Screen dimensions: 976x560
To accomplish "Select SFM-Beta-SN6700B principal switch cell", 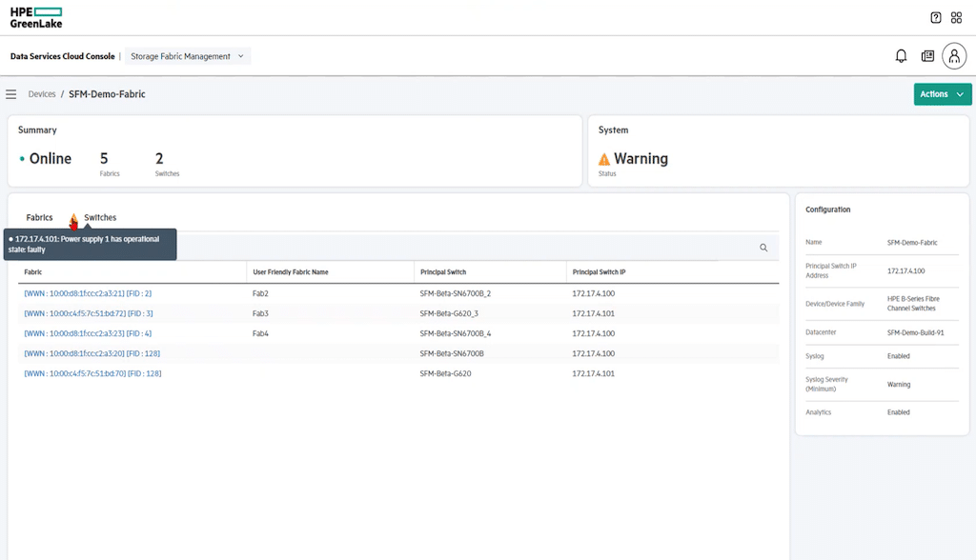I will tap(451, 352).
